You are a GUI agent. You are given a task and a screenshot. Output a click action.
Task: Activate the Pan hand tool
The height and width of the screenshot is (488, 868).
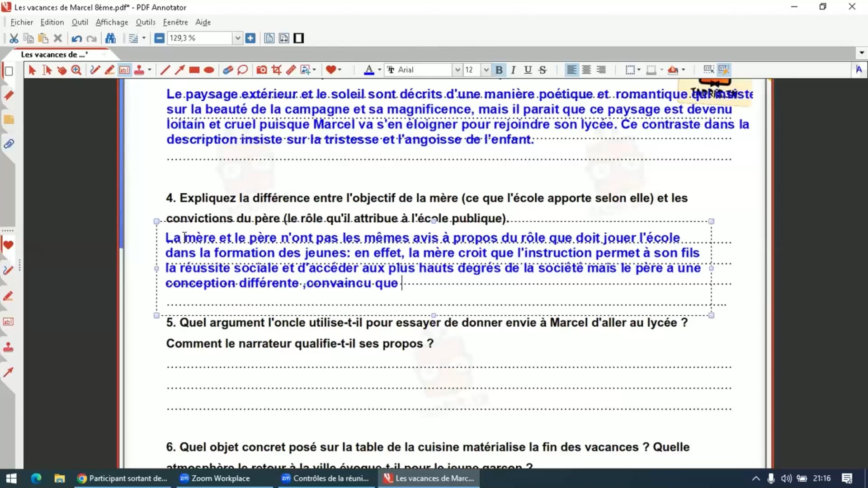click(x=62, y=70)
